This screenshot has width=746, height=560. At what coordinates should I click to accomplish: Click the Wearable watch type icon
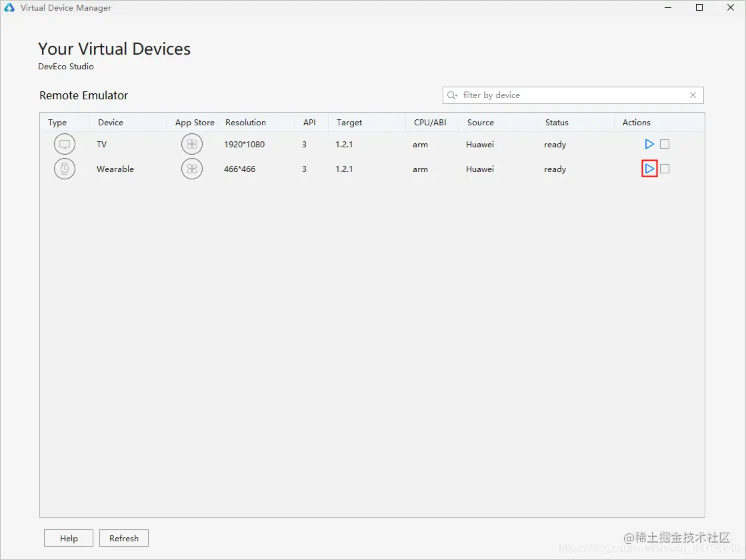[x=64, y=169]
